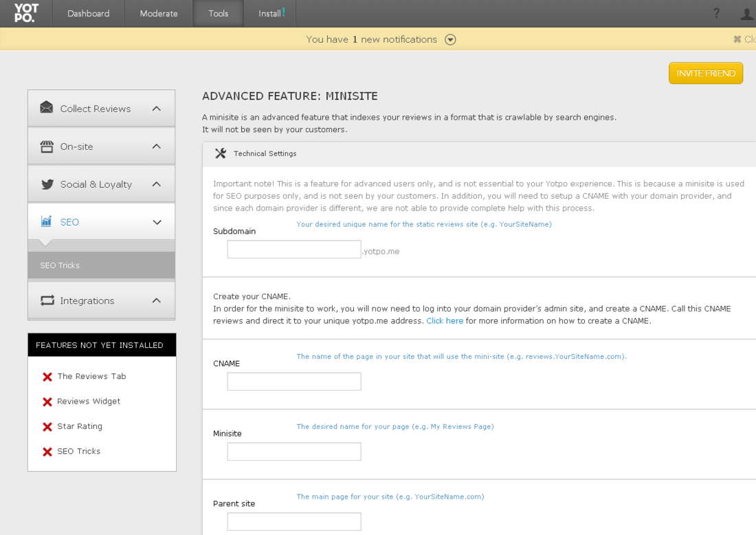756x535 pixels.
Task: Open the Tools tab
Action: coord(218,14)
